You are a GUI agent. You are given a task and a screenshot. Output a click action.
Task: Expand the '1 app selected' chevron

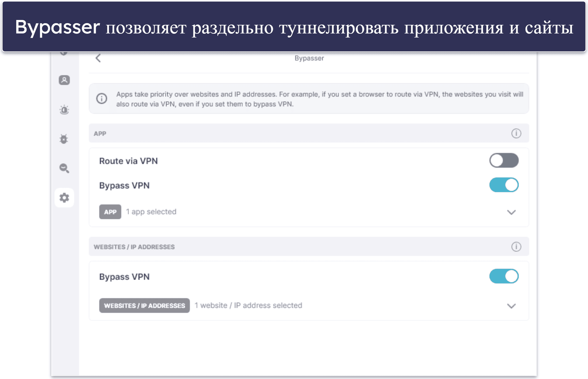tap(511, 212)
